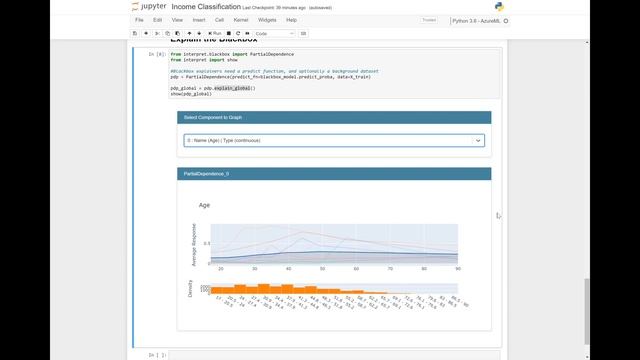Restart the kernel

(238, 33)
